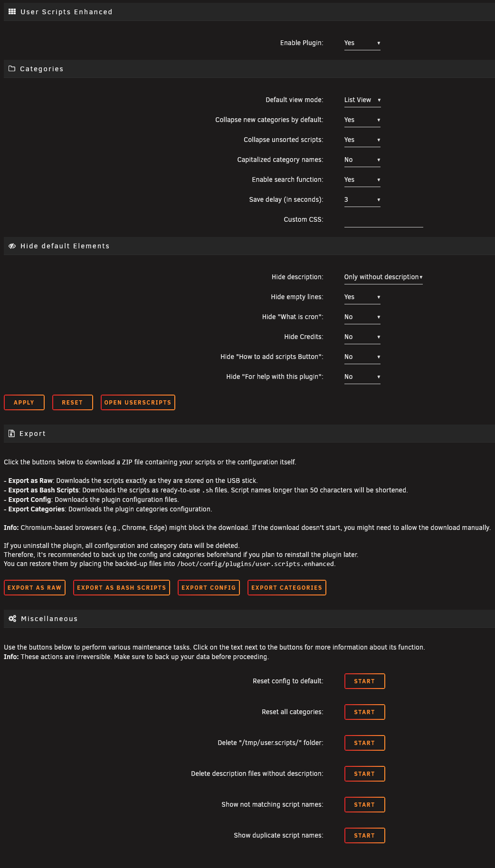Click the Hide default Elements heading text
Viewport: 495px width, 868px height.
[65, 246]
